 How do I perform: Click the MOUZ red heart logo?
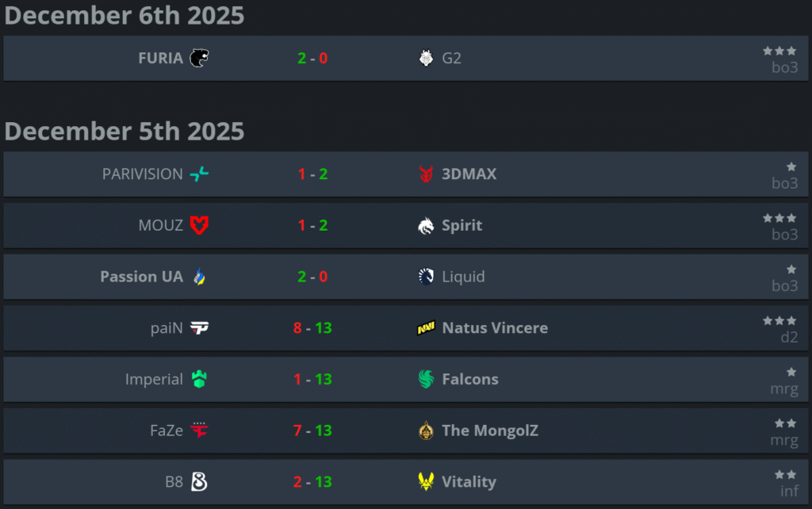(199, 225)
